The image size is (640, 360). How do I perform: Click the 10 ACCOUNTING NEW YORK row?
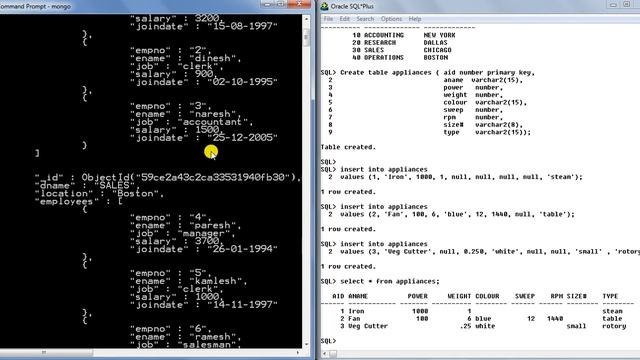404,35
